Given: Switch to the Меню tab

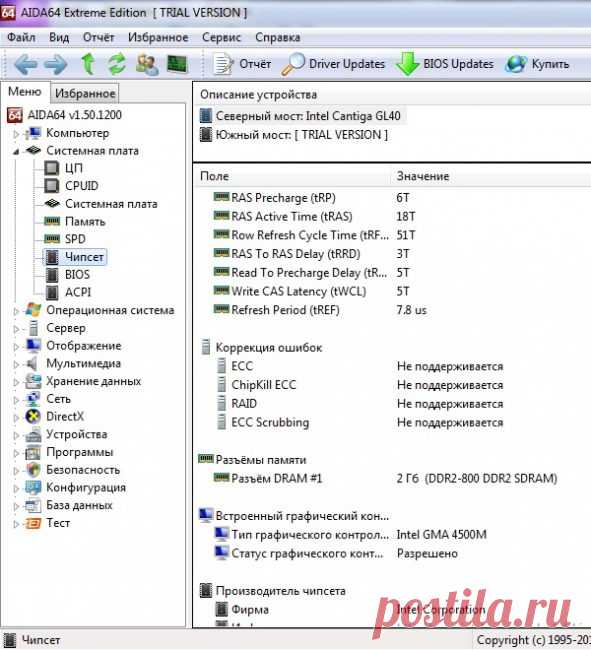Looking at the screenshot, I should [x=25, y=92].
